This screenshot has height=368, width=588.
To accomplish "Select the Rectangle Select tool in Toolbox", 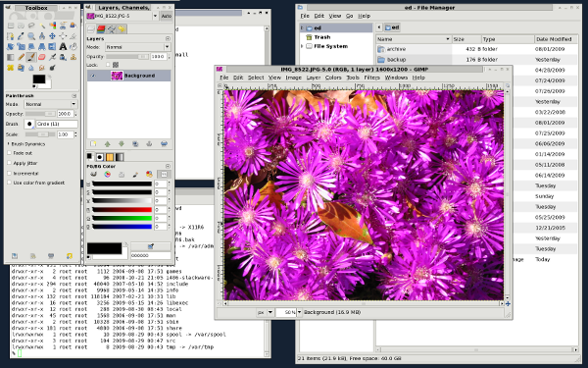I will [11, 26].
